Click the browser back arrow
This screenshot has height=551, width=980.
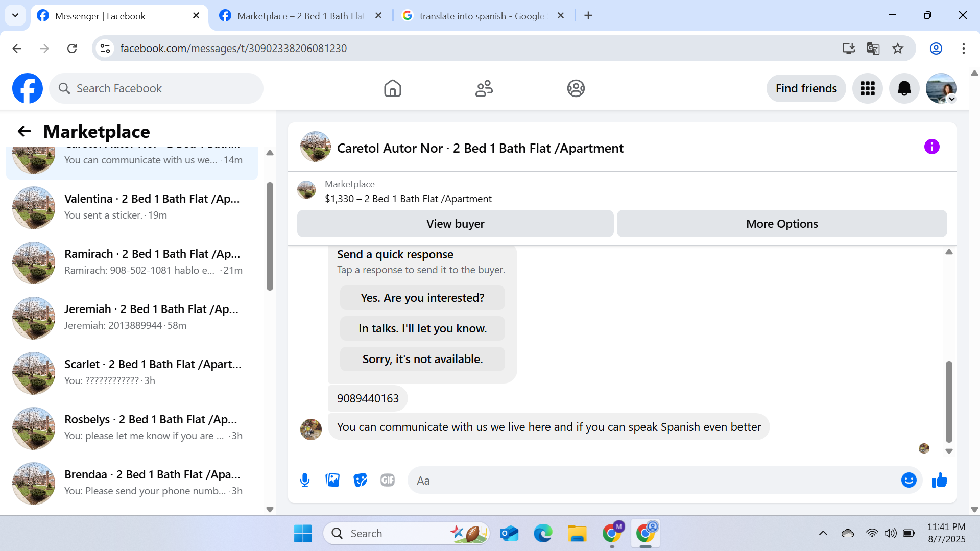[17, 49]
